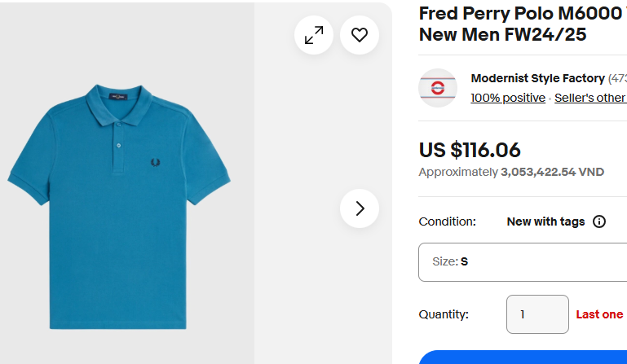Click the Modernist Style Factory seller logo
This screenshot has height=364, width=627.
coord(438,88)
